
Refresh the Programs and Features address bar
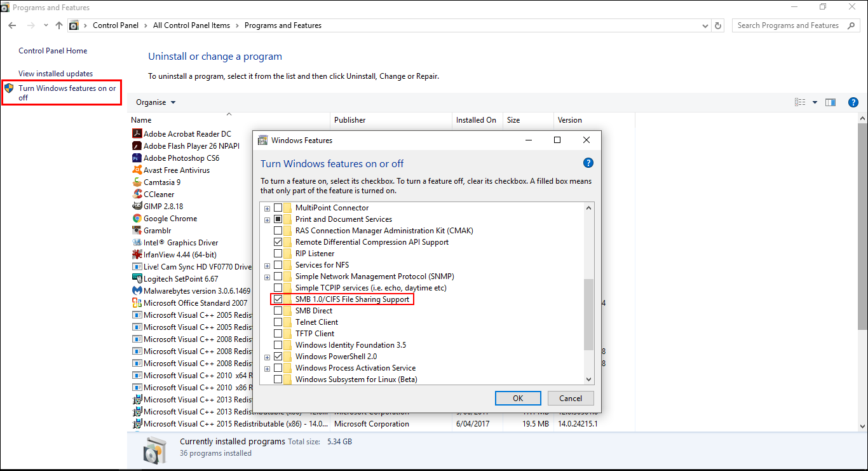[x=719, y=25]
